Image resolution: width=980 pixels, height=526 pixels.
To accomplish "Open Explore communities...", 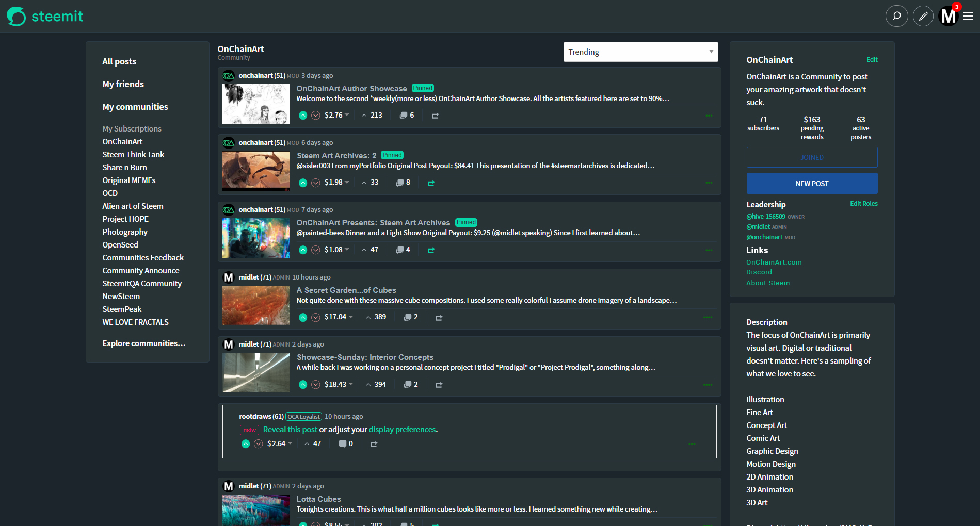I will (x=144, y=343).
